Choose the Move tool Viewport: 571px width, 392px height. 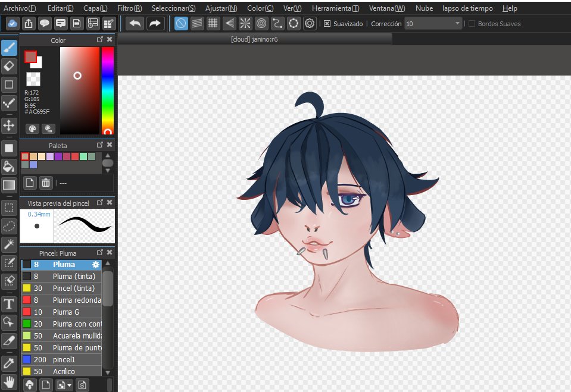9,125
